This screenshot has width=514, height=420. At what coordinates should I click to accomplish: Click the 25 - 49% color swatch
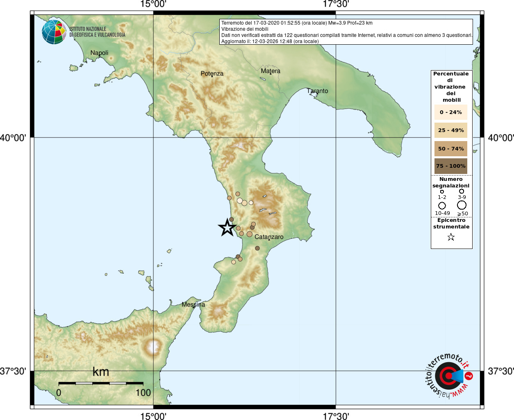pyautogui.click(x=451, y=130)
